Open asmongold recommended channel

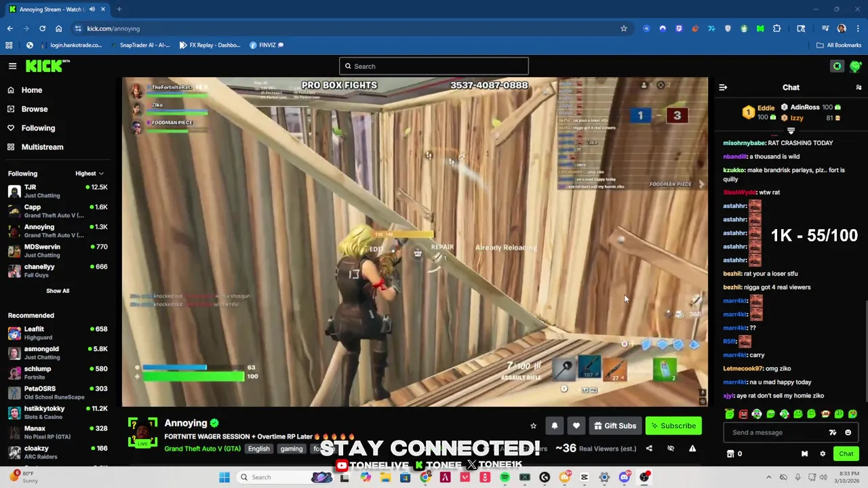[x=58, y=352]
